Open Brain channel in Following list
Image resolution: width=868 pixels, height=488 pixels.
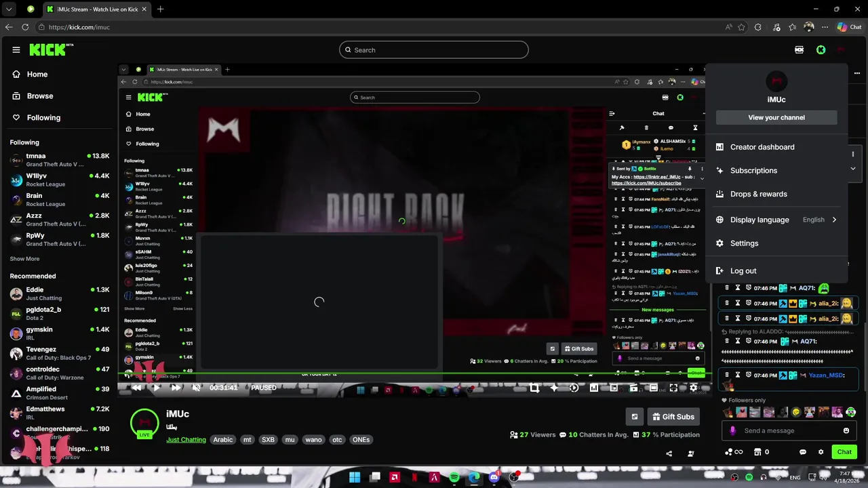coord(60,199)
